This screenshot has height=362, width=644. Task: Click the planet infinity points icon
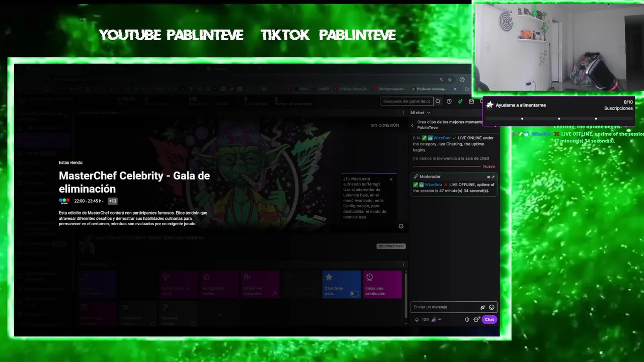click(x=436, y=320)
